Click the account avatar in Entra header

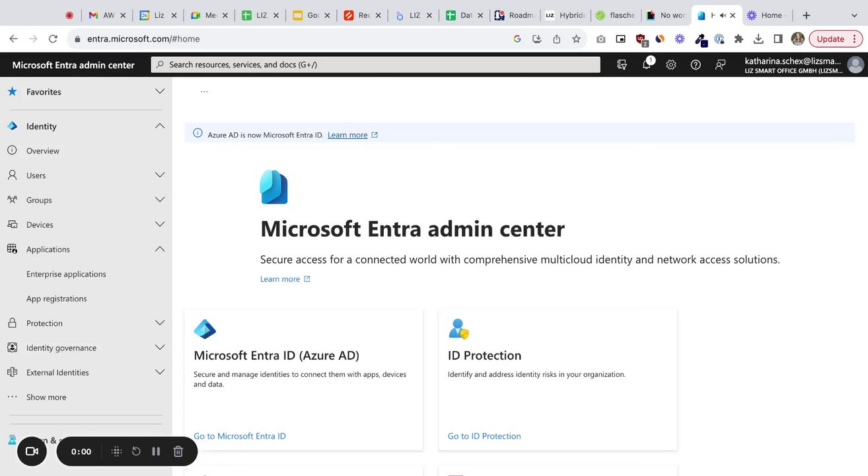pyautogui.click(x=855, y=65)
